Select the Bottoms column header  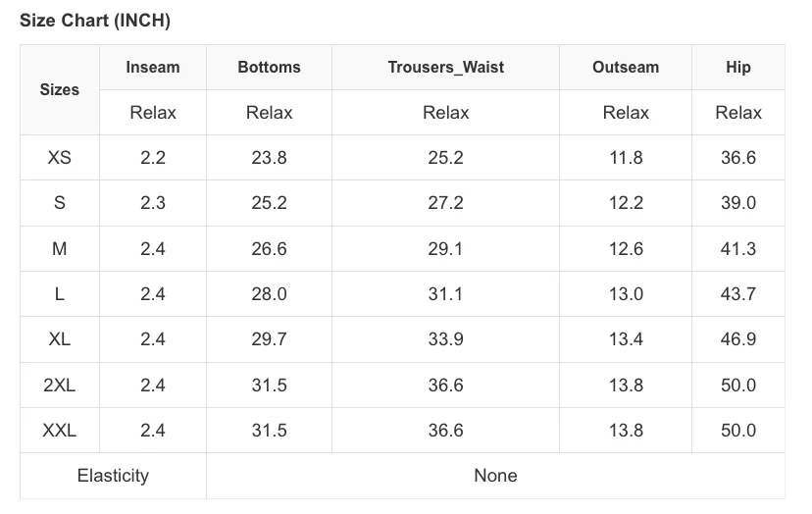(x=269, y=68)
